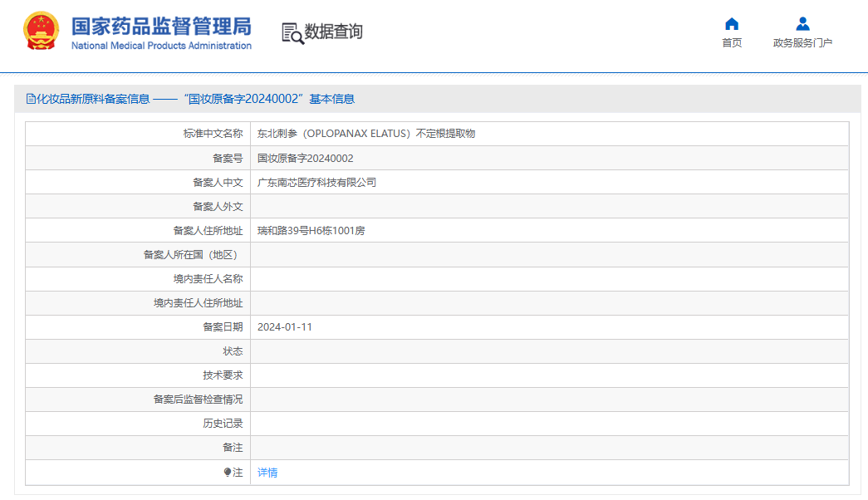The width and height of the screenshot is (868, 500).
Task: Click the 标准中文名称 row label
Action: click(213, 134)
